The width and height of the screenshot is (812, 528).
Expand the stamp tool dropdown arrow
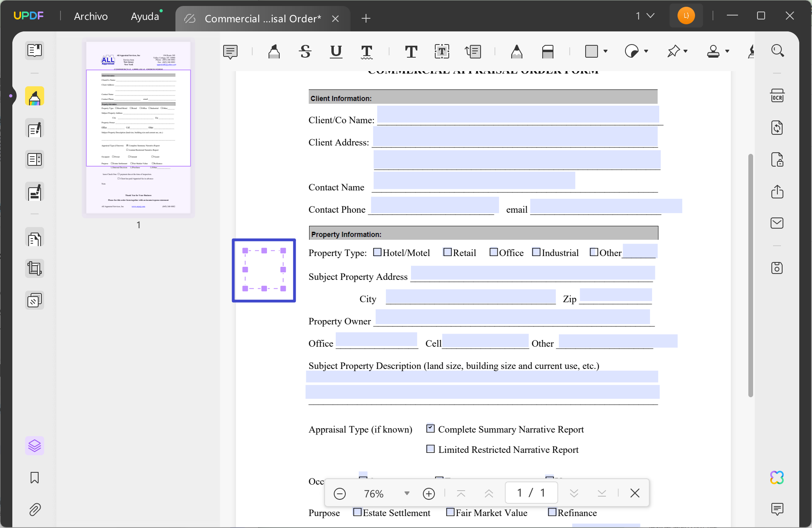[x=727, y=51]
